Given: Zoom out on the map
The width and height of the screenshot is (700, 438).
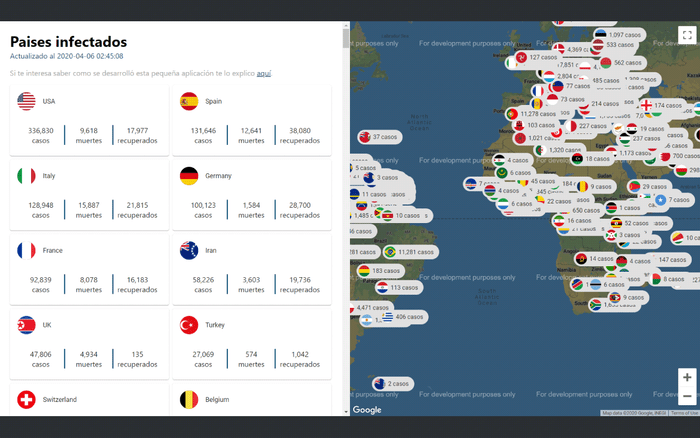Looking at the screenshot, I should [x=686, y=397].
